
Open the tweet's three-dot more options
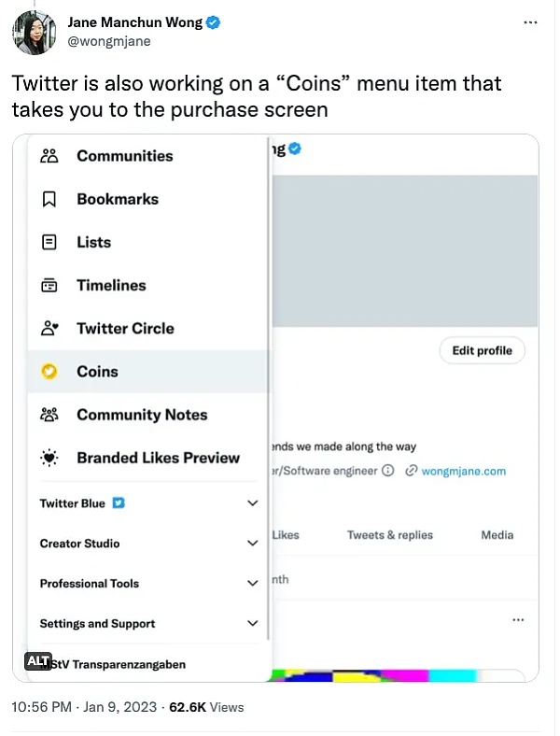pyautogui.click(x=530, y=22)
